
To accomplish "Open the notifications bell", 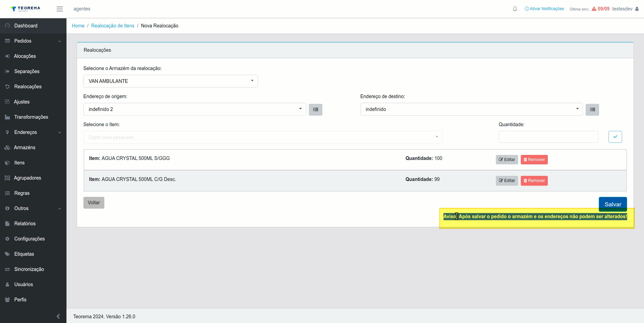I will click(515, 9).
